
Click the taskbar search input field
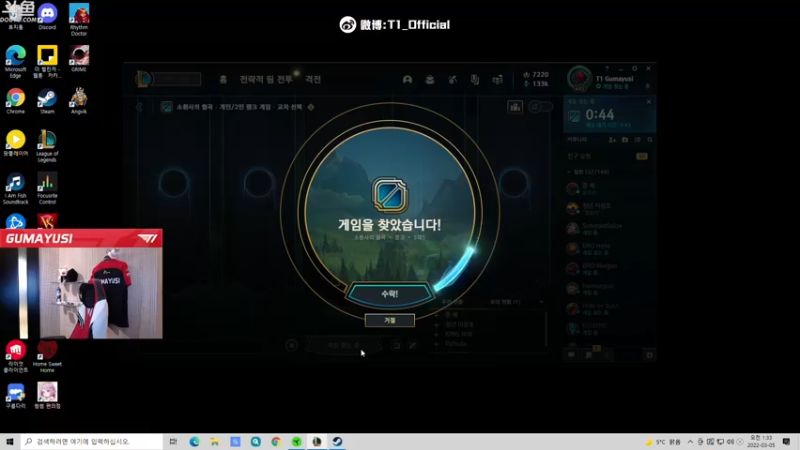click(x=92, y=441)
